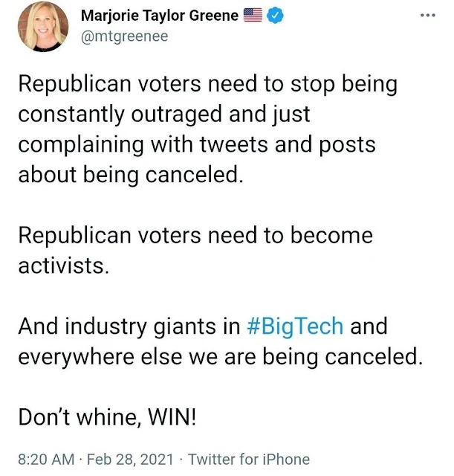The height and width of the screenshot is (476, 454).
Task: Click the American flag emoji by the name
Action: [253, 15]
